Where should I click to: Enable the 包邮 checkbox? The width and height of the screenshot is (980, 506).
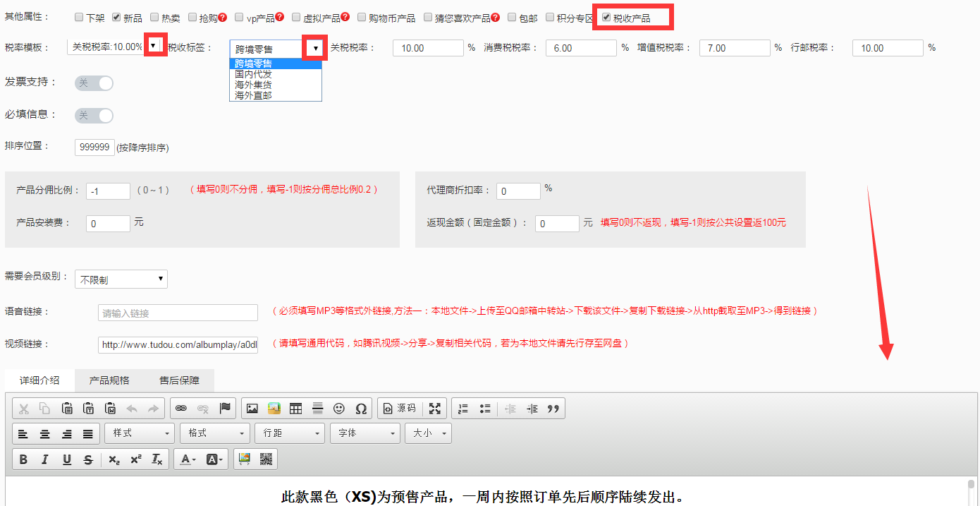pos(513,18)
